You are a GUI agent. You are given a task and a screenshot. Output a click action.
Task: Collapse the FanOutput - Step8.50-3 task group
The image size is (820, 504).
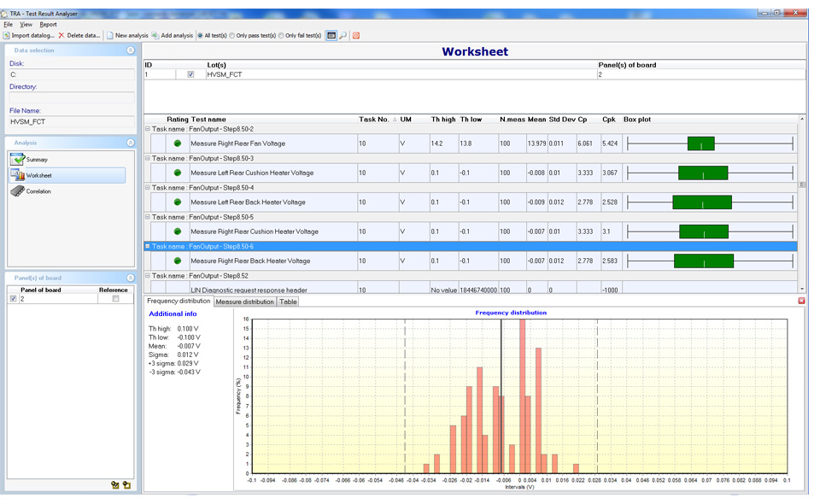coord(148,158)
